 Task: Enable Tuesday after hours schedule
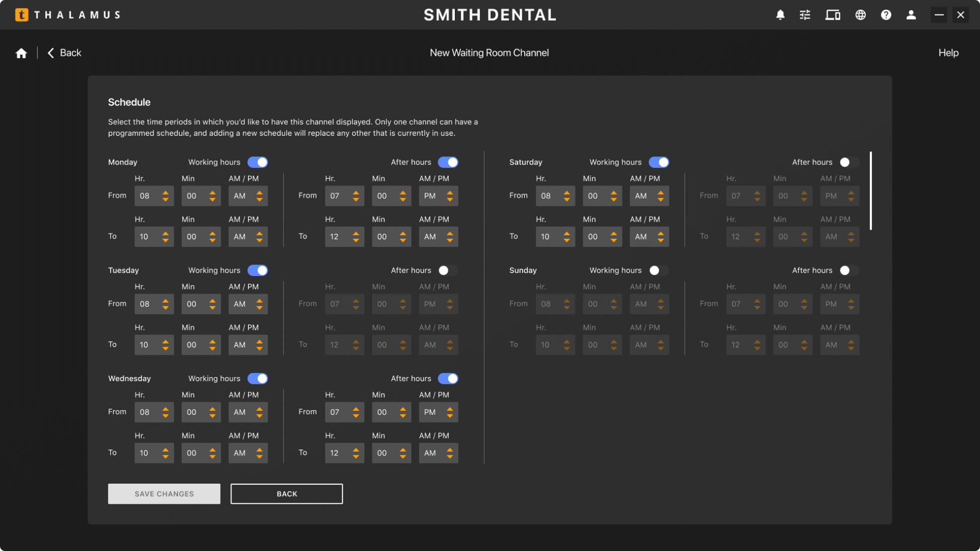tap(448, 270)
